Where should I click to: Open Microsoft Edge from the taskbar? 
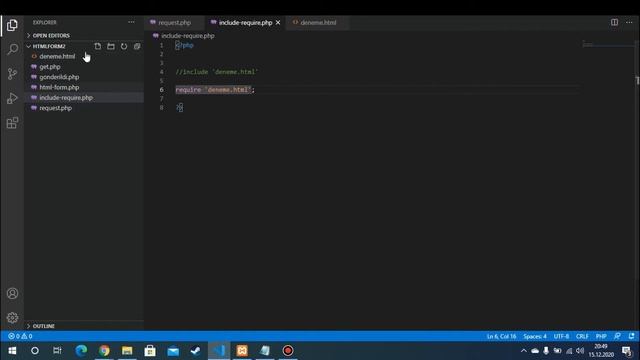[81, 351]
